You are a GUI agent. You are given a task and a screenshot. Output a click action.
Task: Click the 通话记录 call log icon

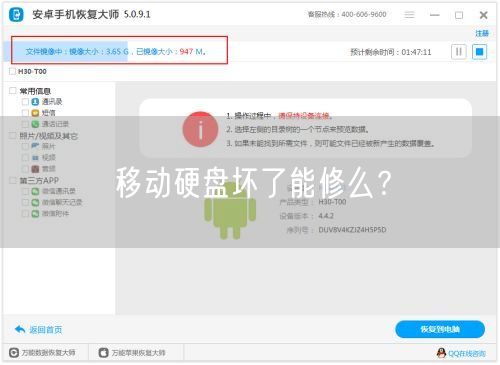click(35, 124)
